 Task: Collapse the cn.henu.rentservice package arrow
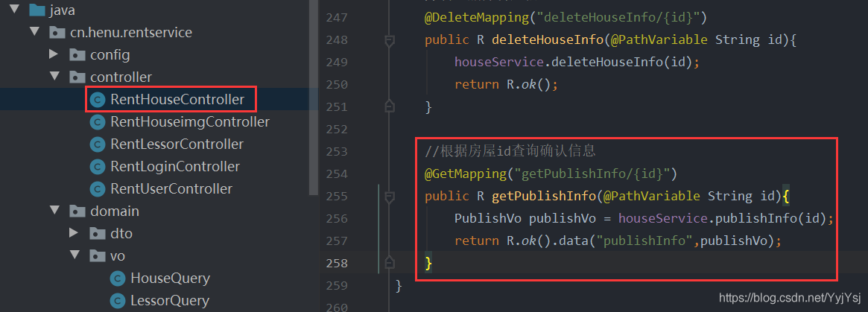tap(34, 32)
